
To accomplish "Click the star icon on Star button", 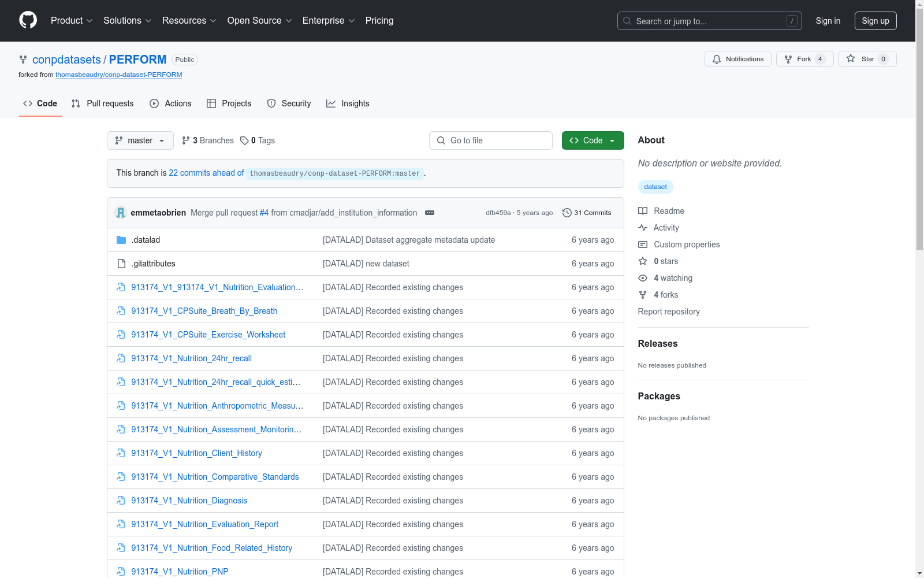I will pos(851,58).
